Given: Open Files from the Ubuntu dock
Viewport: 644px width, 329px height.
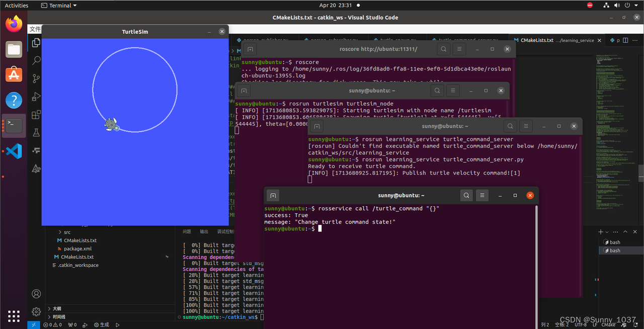Looking at the screenshot, I should click(x=14, y=49).
